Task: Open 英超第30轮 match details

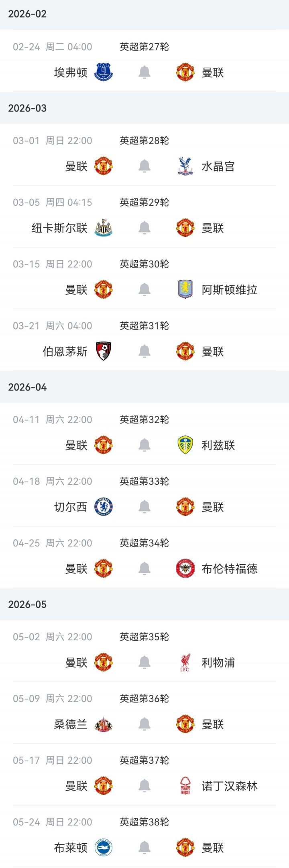Action: (x=144, y=264)
